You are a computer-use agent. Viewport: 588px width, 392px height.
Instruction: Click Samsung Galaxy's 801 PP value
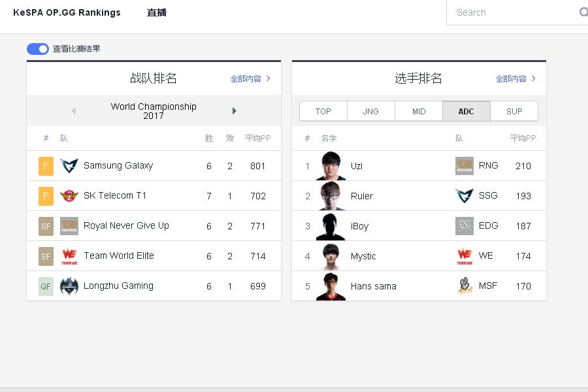tap(257, 166)
